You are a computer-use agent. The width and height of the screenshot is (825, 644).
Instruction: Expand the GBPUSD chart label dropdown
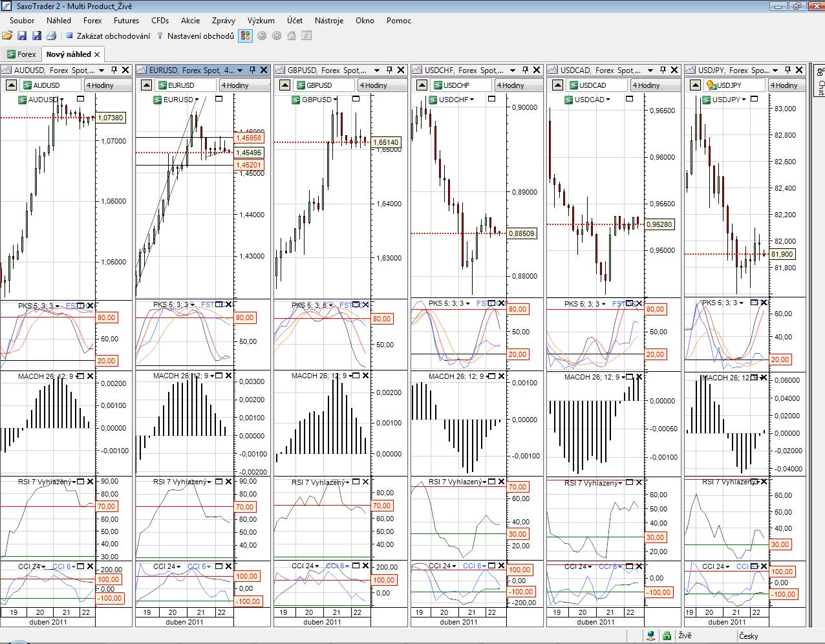click(x=336, y=100)
